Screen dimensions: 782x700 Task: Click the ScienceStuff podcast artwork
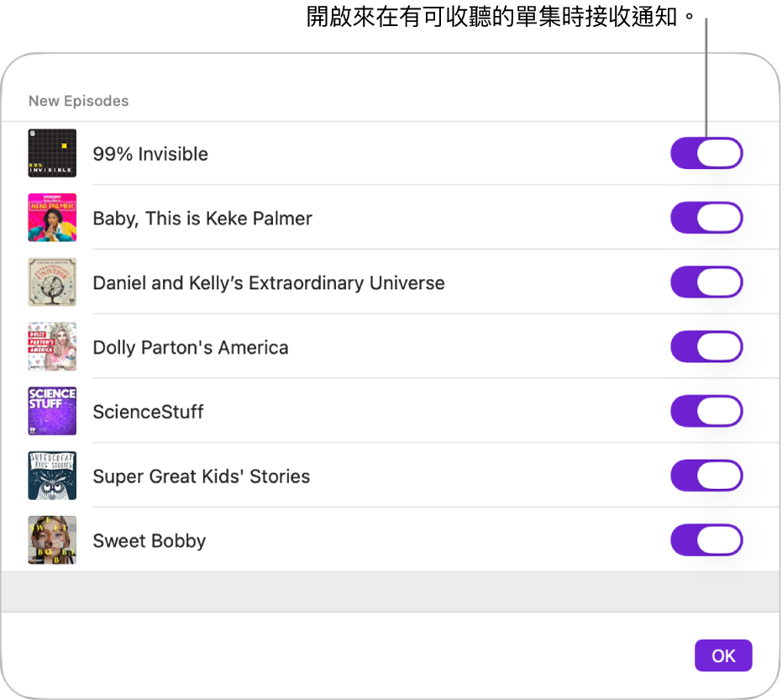coord(52,412)
